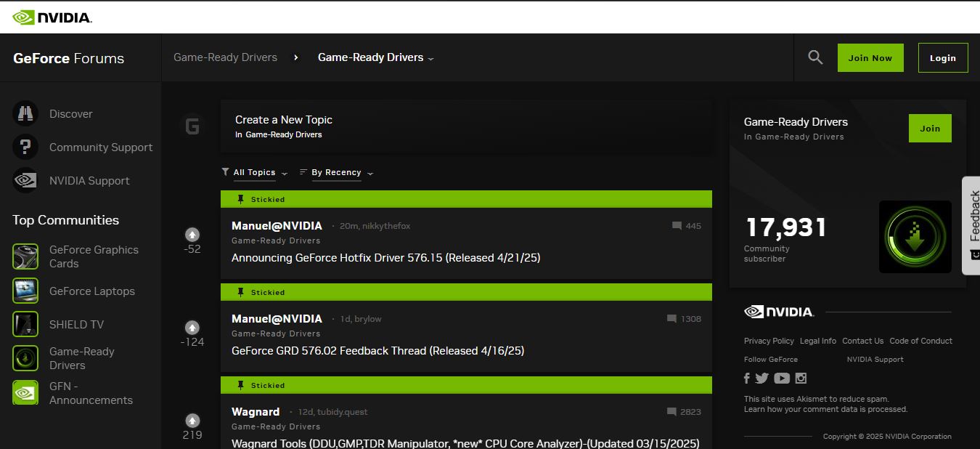Open NVIDIA Support sidebar item
Image resolution: width=980 pixels, height=449 pixels.
point(89,181)
